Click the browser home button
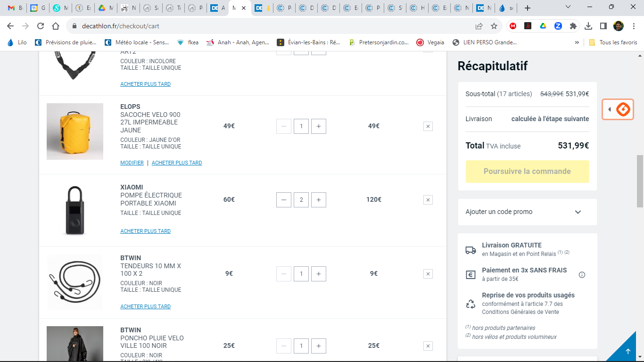This screenshot has height=362, width=644. (56, 26)
